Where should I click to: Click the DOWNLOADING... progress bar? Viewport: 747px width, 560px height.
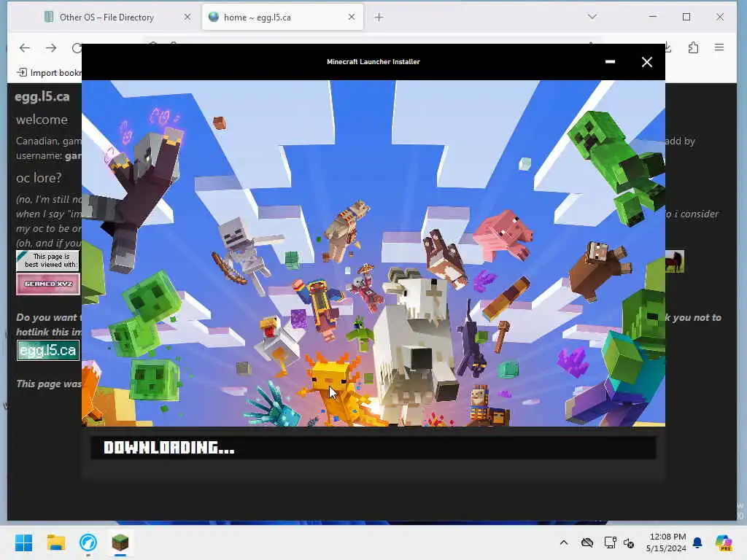[373, 448]
